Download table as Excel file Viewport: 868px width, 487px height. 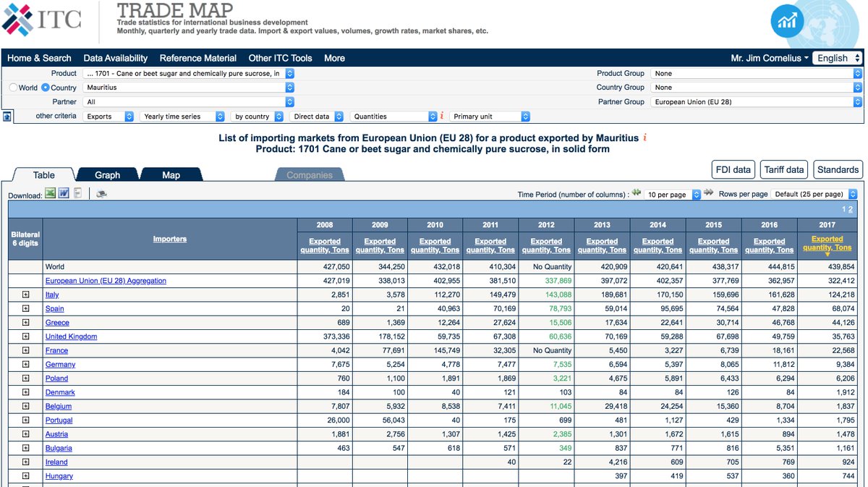point(50,194)
